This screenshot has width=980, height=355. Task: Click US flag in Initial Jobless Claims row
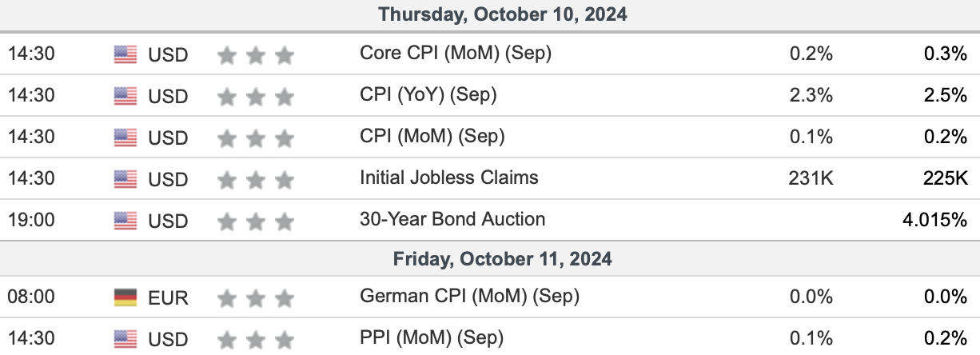coord(125,179)
